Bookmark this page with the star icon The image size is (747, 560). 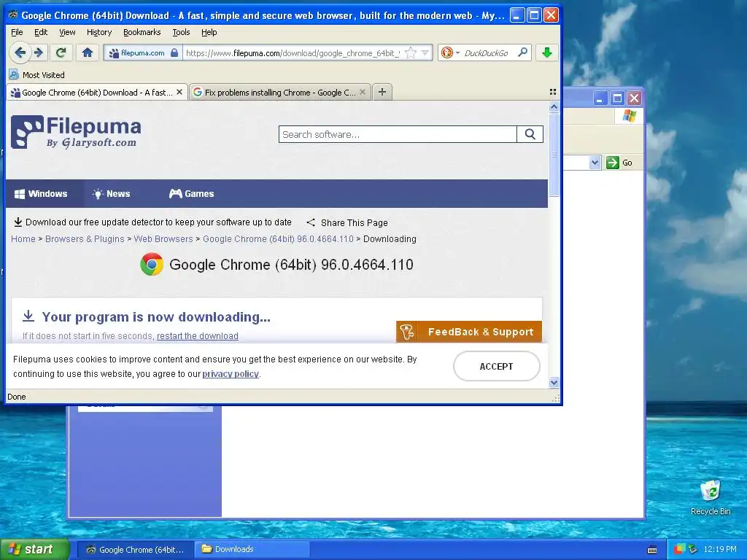[410, 52]
